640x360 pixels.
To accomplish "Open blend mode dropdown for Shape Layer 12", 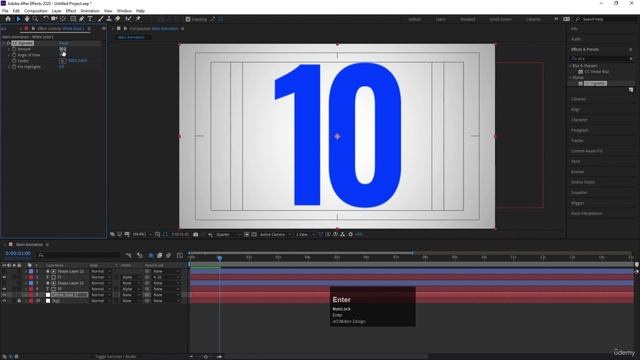I will point(100,271).
